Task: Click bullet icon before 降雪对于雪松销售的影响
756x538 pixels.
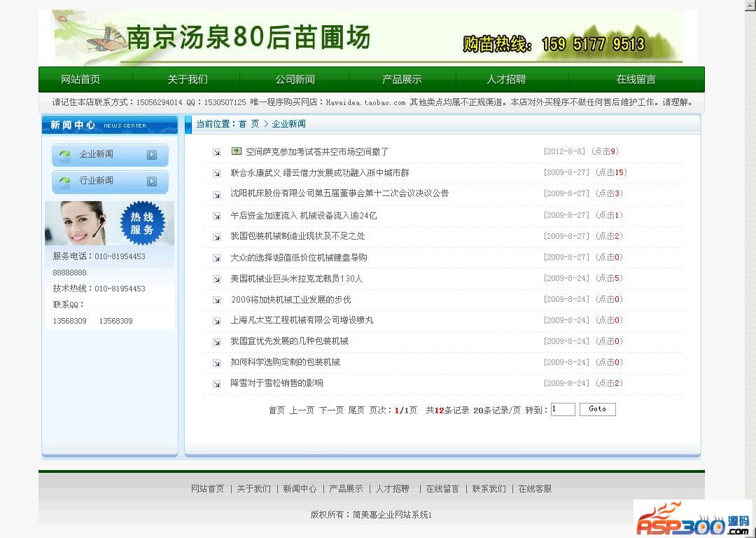Action: [x=217, y=384]
